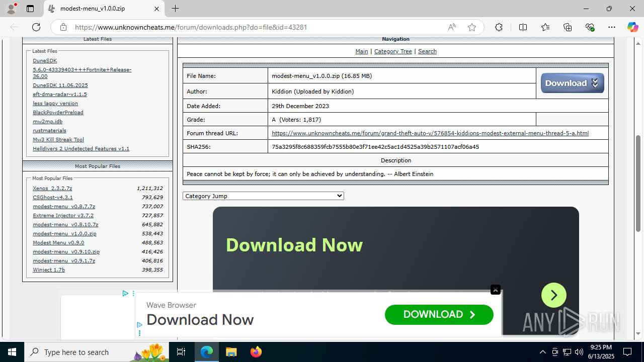This screenshot has height=362, width=644.
Task: Click the taskbar search box
Action: click(97, 352)
